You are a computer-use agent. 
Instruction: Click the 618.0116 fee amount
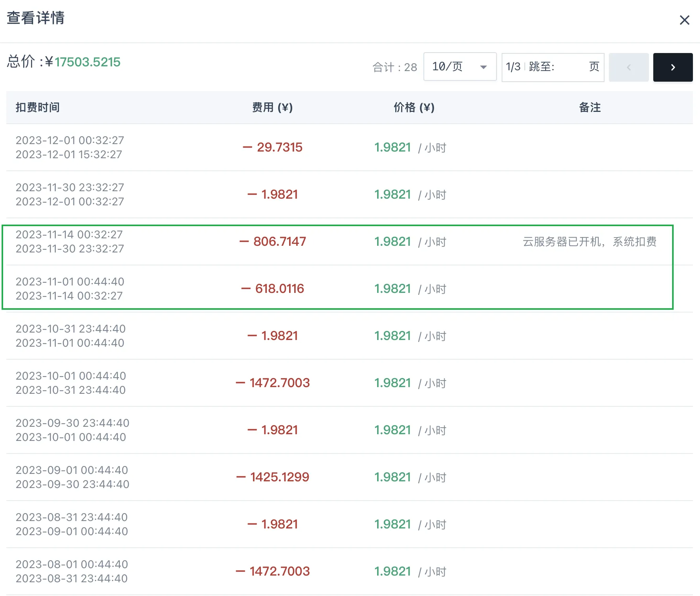point(279,289)
